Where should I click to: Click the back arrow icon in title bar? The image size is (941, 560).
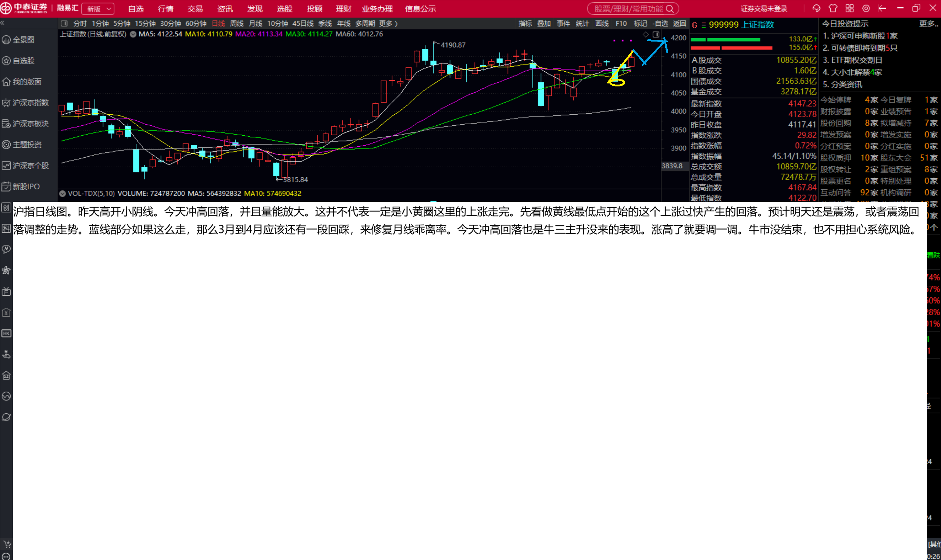pos(882,8)
